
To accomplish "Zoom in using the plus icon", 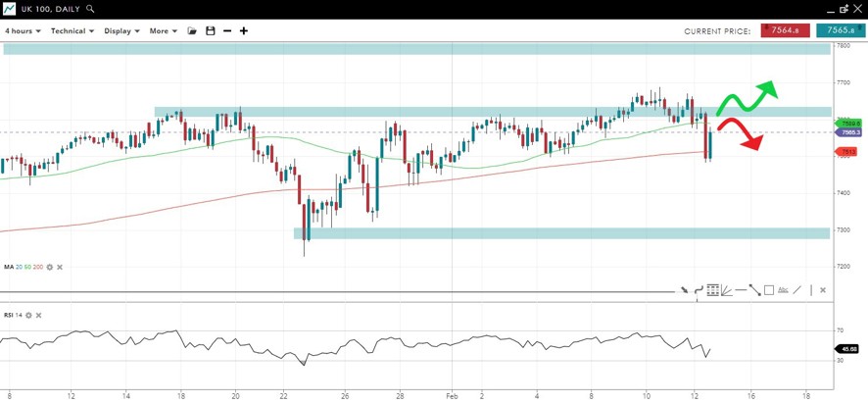I will click(244, 31).
